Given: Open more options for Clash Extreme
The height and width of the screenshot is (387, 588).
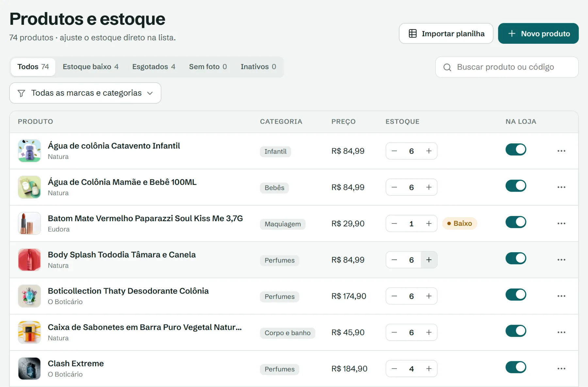Looking at the screenshot, I should 561,368.
